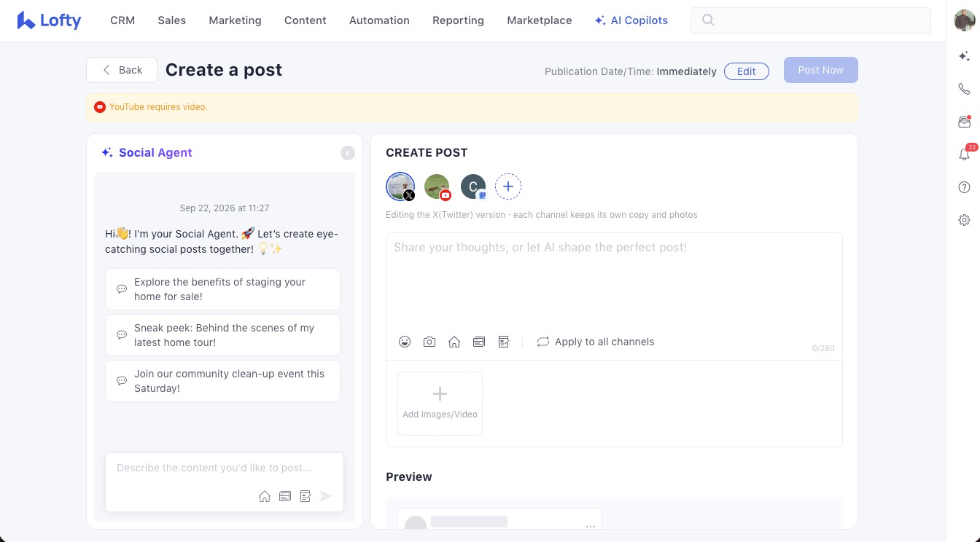Click the Lofty logo

tap(49, 20)
